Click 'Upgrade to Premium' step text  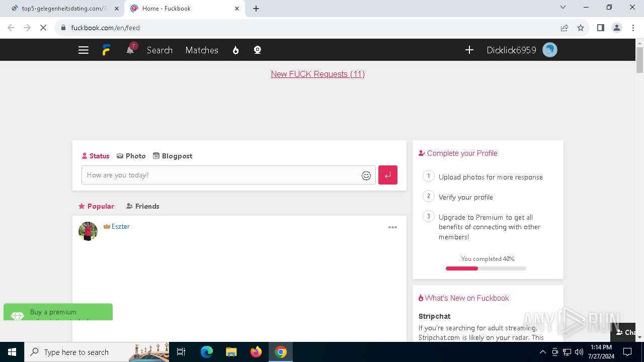click(490, 227)
